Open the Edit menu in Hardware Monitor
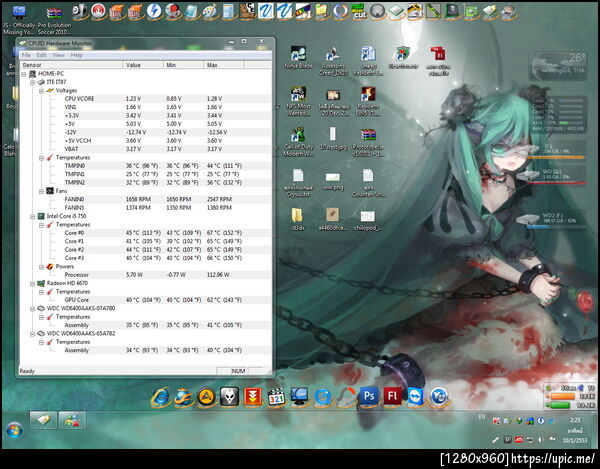The height and width of the screenshot is (469, 600). click(41, 55)
